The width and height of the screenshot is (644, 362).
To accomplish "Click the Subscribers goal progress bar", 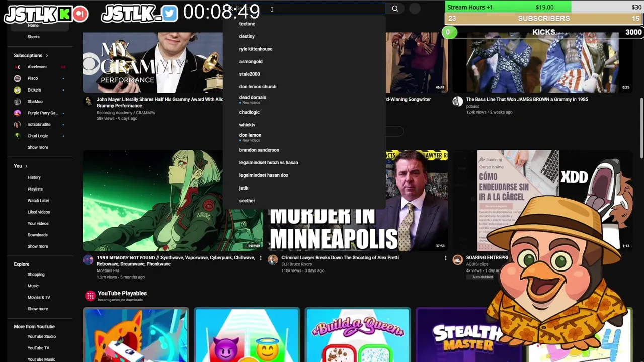I will point(544,19).
